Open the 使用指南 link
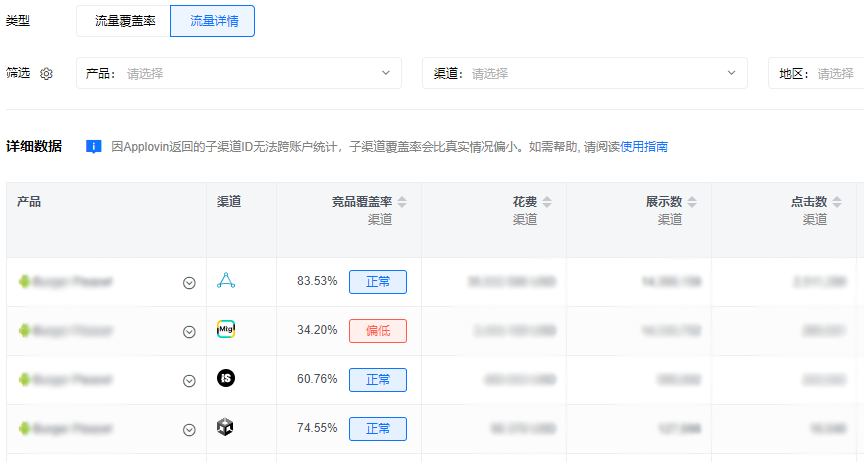Viewport: 864px width, 462px height. [x=644, y=147]
